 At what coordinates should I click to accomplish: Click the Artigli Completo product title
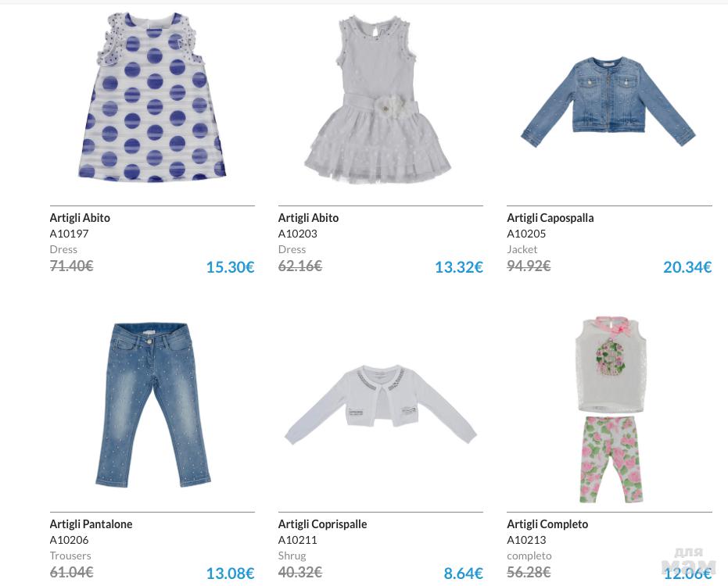[547, 523]
